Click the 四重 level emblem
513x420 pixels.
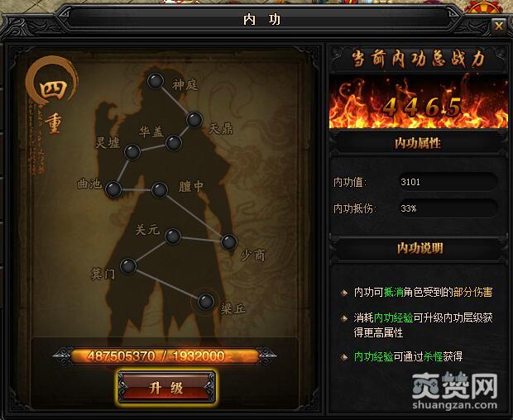pyautogui.click(x=52, y=97)
